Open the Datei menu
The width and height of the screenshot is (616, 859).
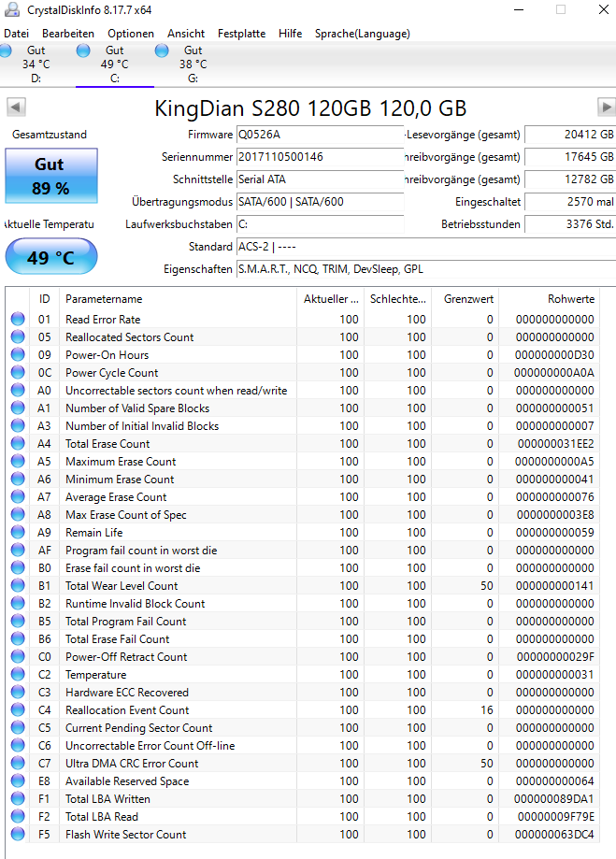(x=17, y=34)
